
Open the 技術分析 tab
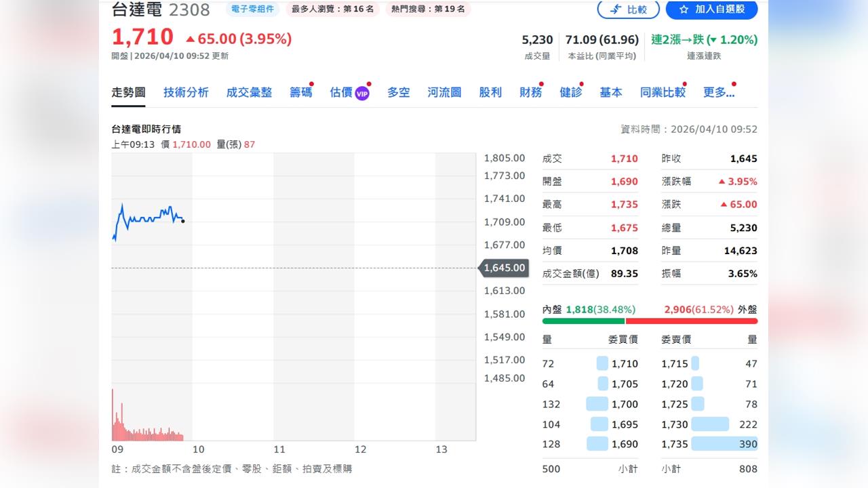[x=186, y=92]
